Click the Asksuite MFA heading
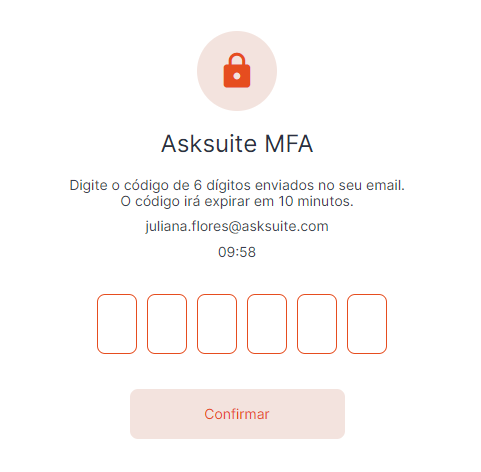481x472 pixels. (x=237, y=144)
